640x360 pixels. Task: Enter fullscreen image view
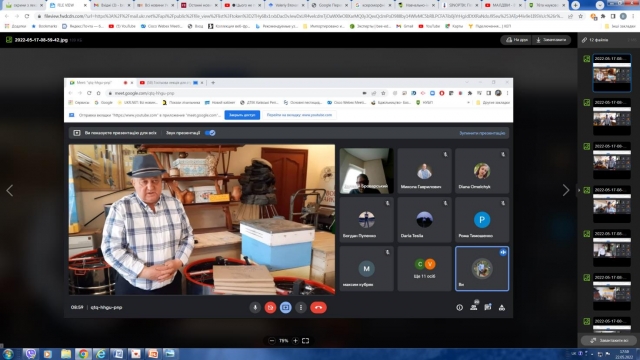tap(305, 340)
